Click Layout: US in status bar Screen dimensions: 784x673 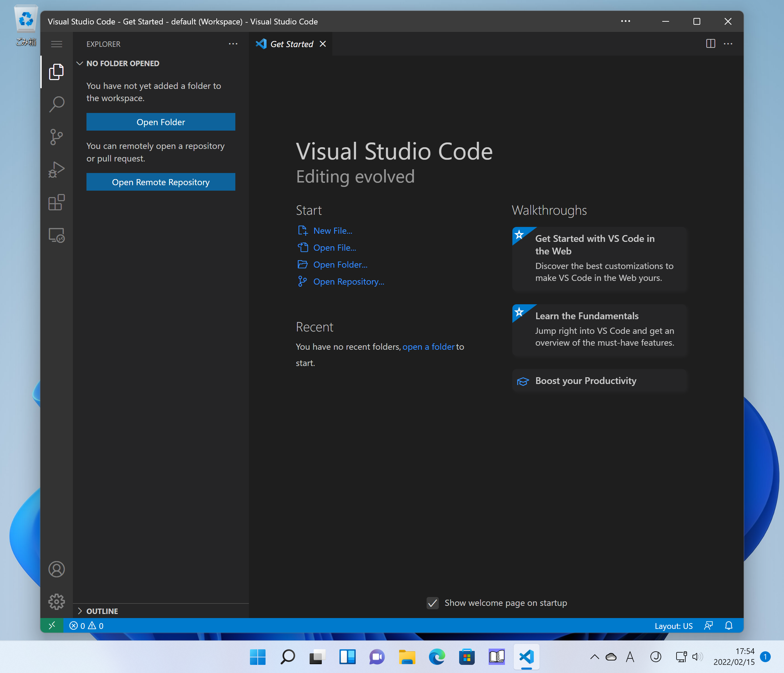[x=673, y=625]
